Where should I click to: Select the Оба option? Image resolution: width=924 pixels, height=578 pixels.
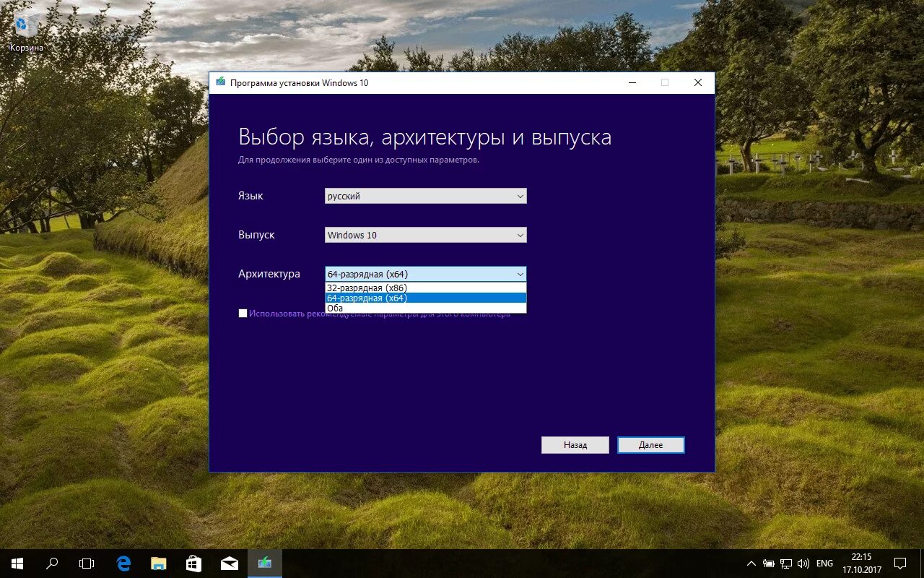(426, 308)
